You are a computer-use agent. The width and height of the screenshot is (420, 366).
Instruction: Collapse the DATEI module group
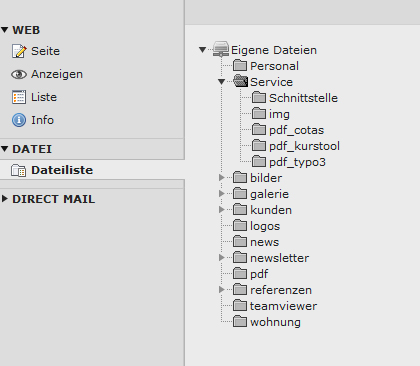(5, 149)
